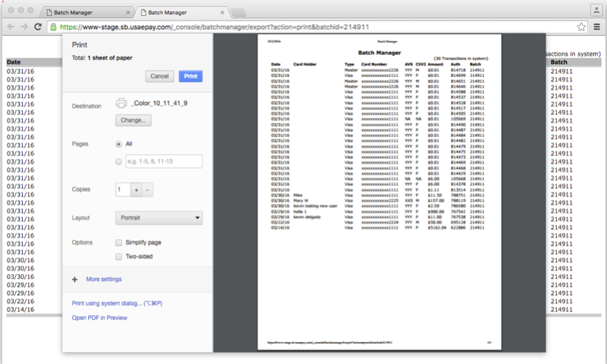The width and height of the screenshot is (607, 364).
Task: Select the All pages radio button
Action: tap(119, 144)
